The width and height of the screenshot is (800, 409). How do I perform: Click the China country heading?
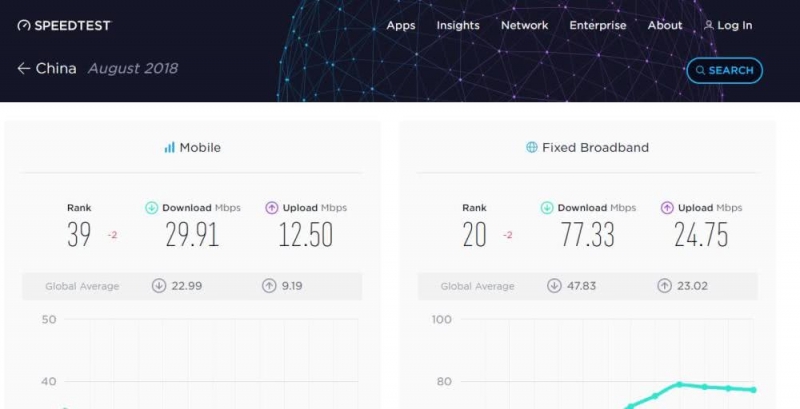point(56,68)
